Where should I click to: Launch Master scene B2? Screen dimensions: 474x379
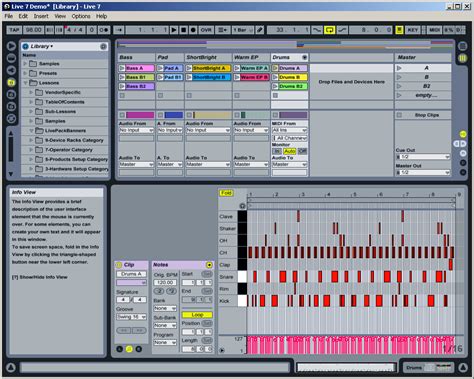tap(423, 86)
